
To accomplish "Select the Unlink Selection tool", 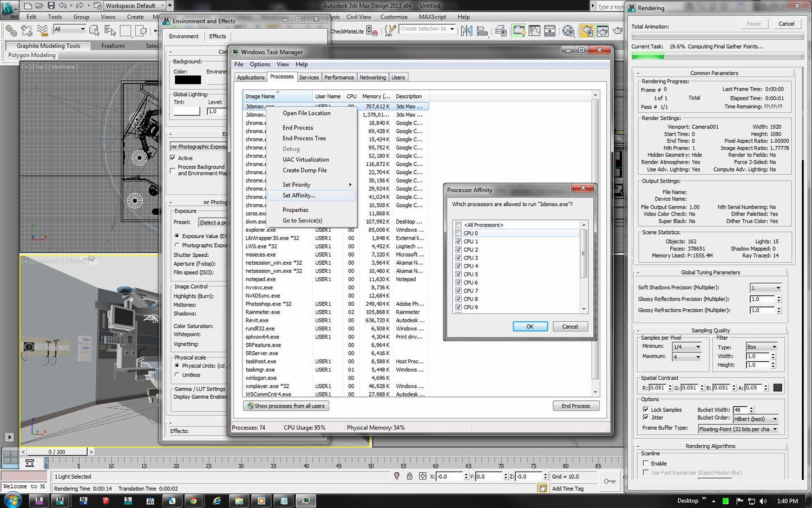I will click(27, 31).
